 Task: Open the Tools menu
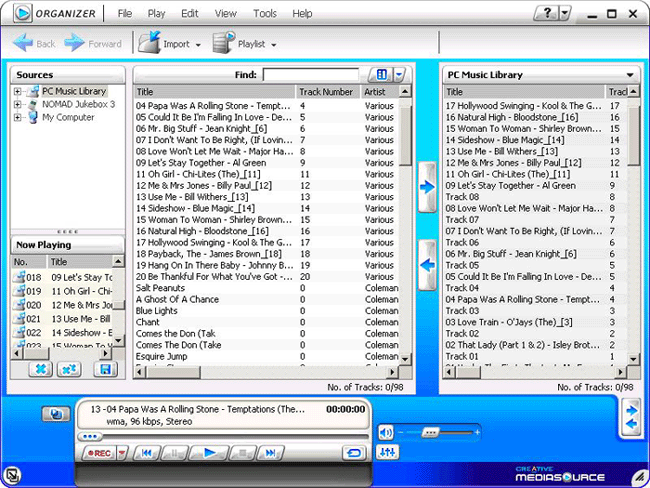(x=265, y=14)
